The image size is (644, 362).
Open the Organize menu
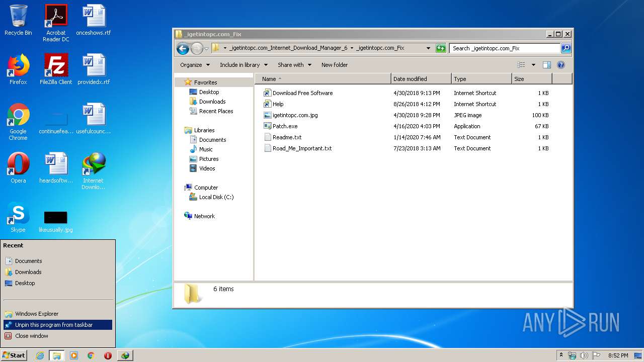(195, 65)
